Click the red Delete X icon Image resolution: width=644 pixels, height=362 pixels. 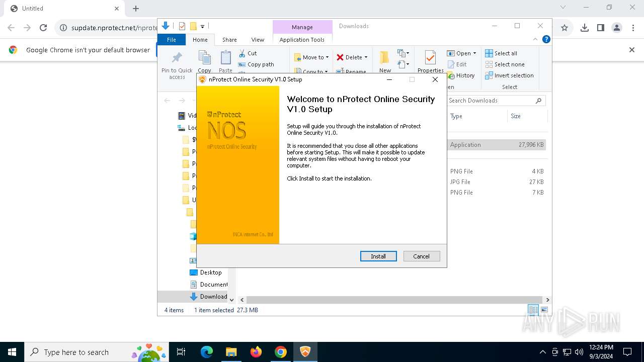(x=340, y=57)
